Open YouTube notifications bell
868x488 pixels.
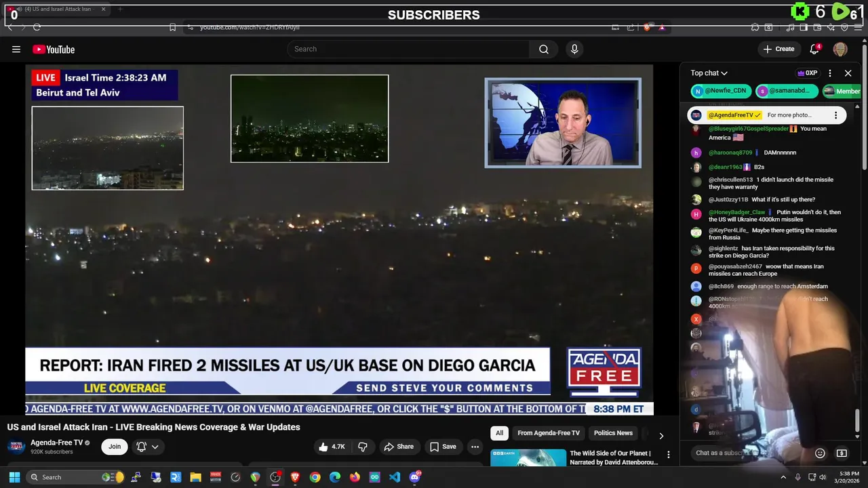click(815, 49)
